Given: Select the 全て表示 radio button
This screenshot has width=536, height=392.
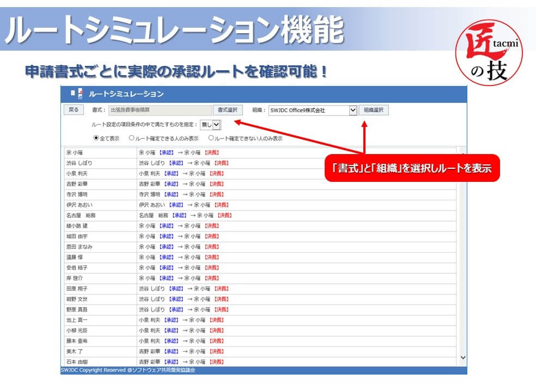Looking at the screenshot, I should [x=96, y=138].
